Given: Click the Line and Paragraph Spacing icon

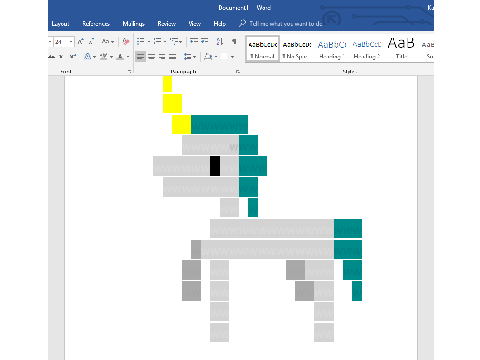Looking at the screenshot, I should click(187, 57).
